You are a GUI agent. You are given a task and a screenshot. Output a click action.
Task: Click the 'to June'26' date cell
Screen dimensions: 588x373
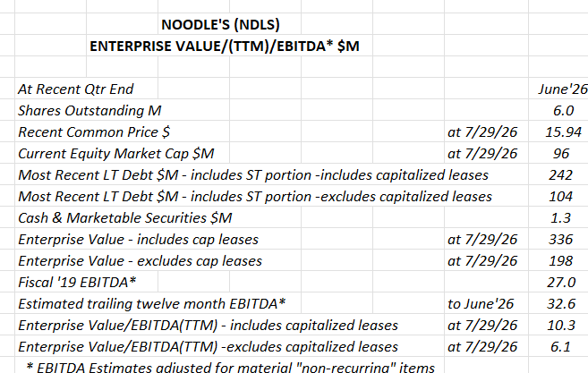point(481,303)
